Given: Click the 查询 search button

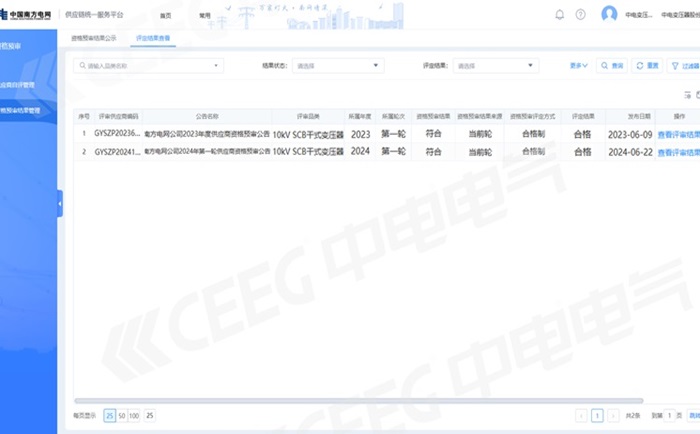Looking at the screenshot, I should coord(613,65).
